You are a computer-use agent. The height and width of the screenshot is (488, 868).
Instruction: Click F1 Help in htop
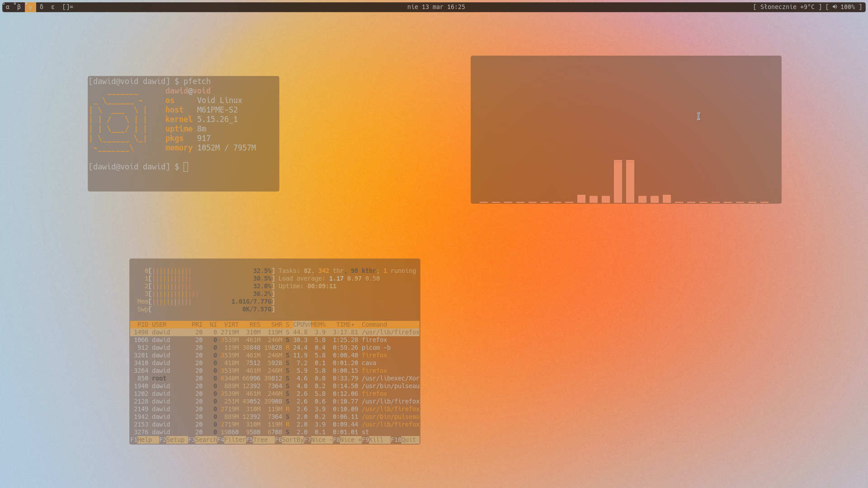[x=145, y=440]
